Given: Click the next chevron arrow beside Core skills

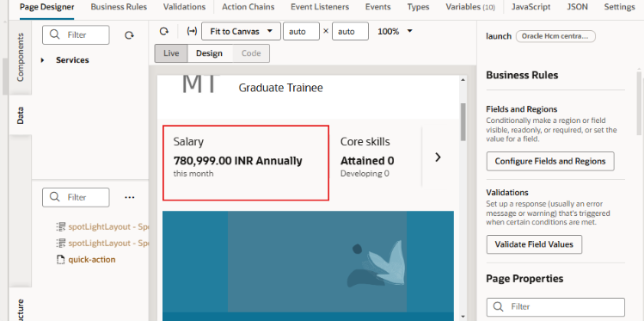Looking at the screenshot, I should point(438,157).
